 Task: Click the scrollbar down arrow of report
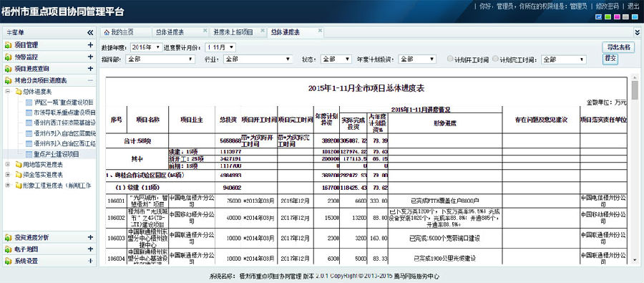click(635, 260)
